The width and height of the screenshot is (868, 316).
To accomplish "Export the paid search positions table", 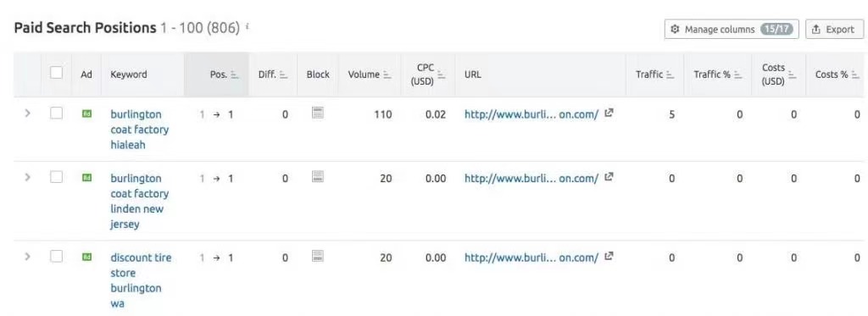I will tap(834, 30).
